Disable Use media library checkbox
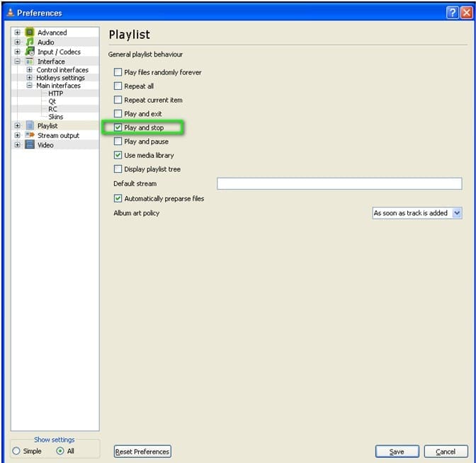 [x=118, y=155]
